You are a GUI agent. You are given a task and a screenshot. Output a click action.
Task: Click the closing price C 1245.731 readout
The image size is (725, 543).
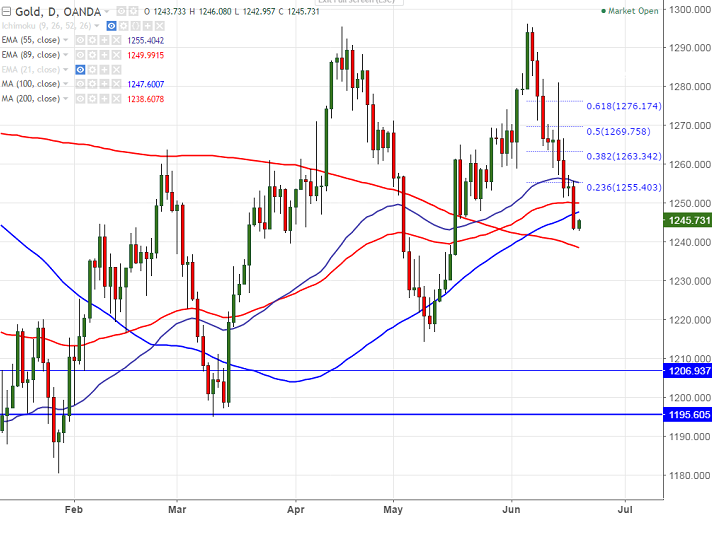coord(299,11)
